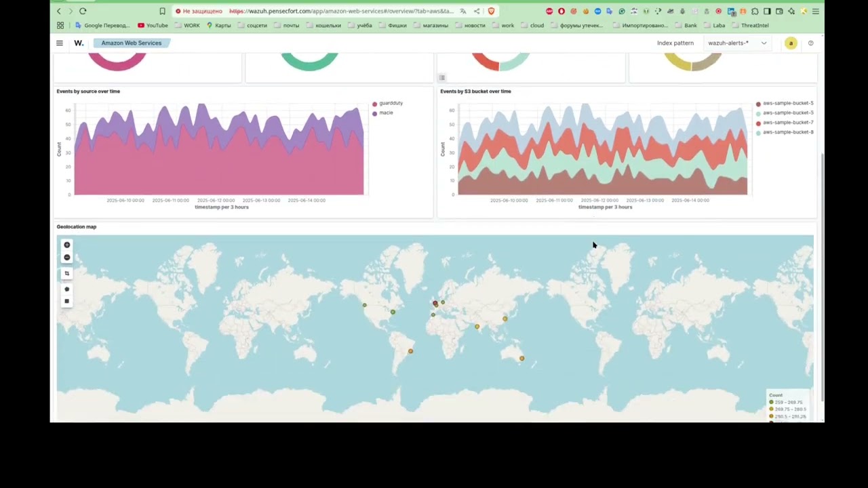Click the 'Index pattern' label
Viewport: 868px width, 488px height.
(675, 43)
